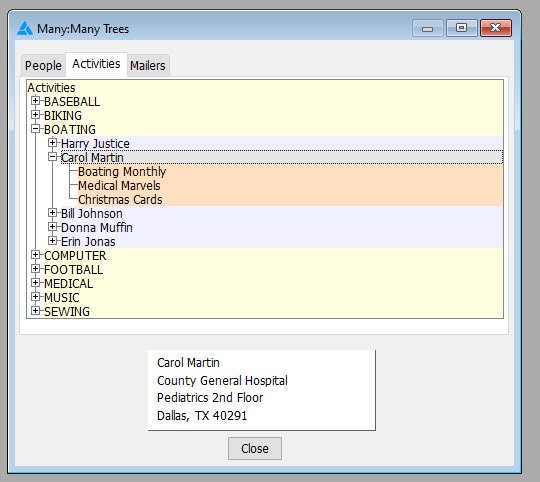Screen dimensions: 540x482
Task: Click the blue app icon in title bar
Action: pyautogui.click(x=25, y=28)
